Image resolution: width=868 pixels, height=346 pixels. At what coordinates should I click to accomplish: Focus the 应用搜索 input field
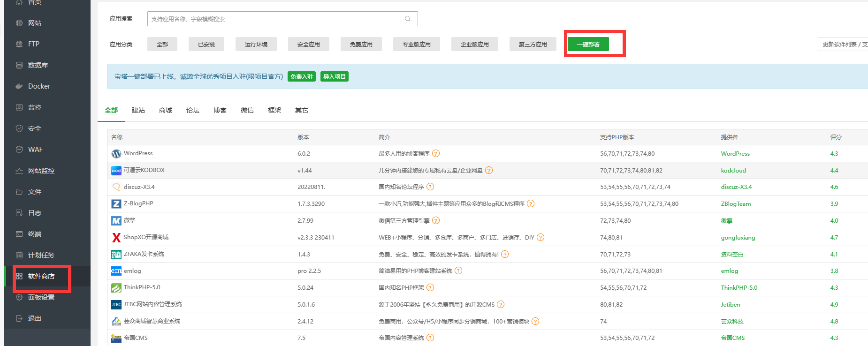282,19
